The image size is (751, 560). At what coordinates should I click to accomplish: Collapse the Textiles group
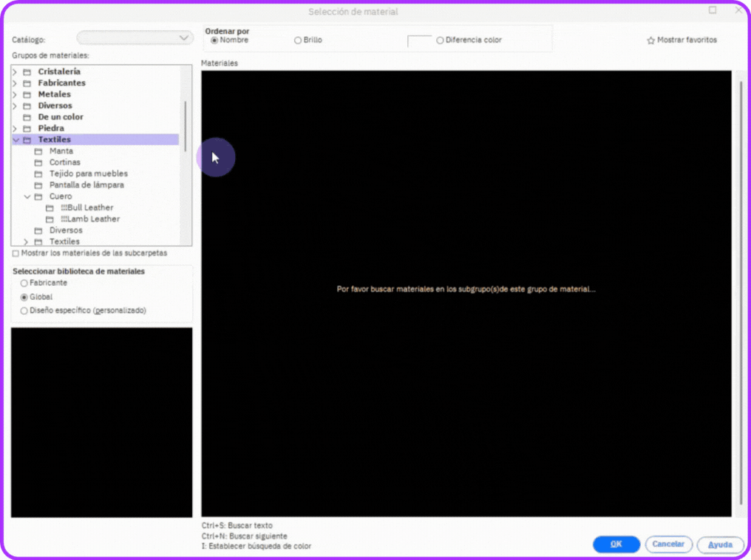tap(16, 140)
